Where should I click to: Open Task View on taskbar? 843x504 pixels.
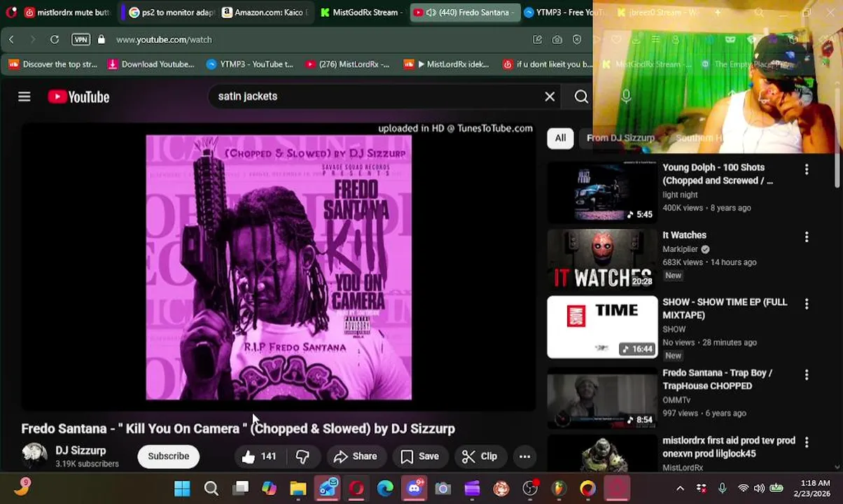[240, 489]
